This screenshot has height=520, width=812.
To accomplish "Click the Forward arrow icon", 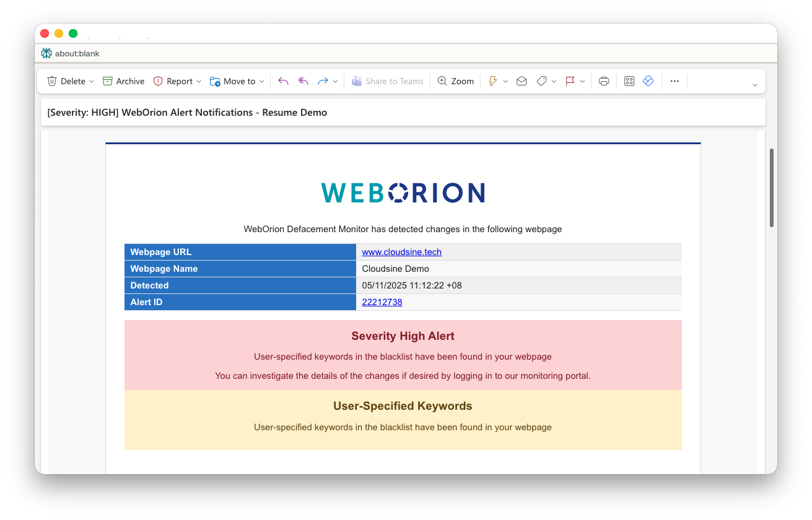I will pos(323,81).
